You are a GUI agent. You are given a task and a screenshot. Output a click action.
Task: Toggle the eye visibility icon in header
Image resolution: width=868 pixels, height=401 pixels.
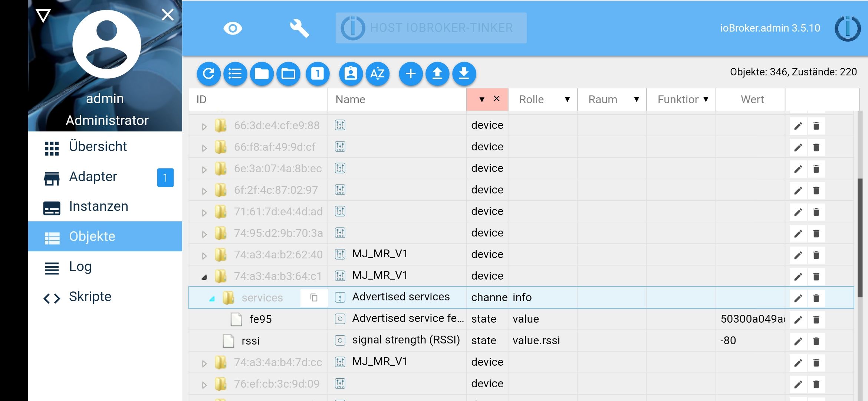tap(233, 28)
